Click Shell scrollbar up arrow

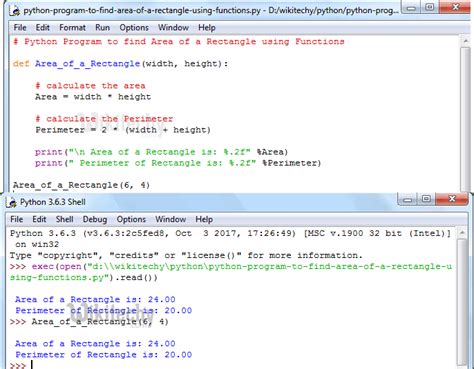(462, 233)
